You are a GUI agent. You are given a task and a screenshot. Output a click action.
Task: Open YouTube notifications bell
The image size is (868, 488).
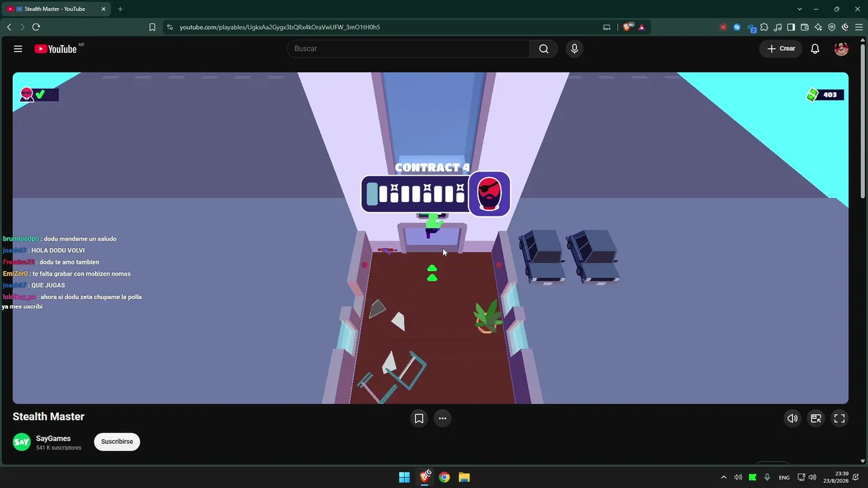click(x=815, y=49)
